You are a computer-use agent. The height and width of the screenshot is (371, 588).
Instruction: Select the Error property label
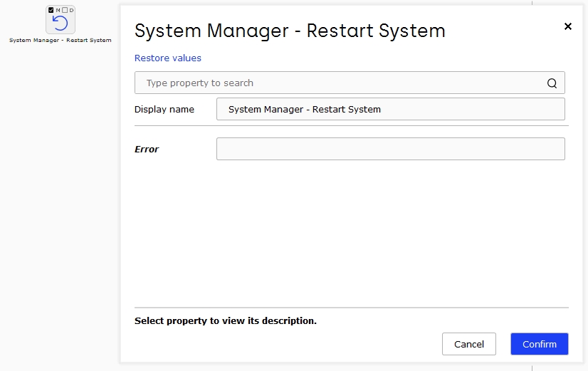click(x=147, y=150)
